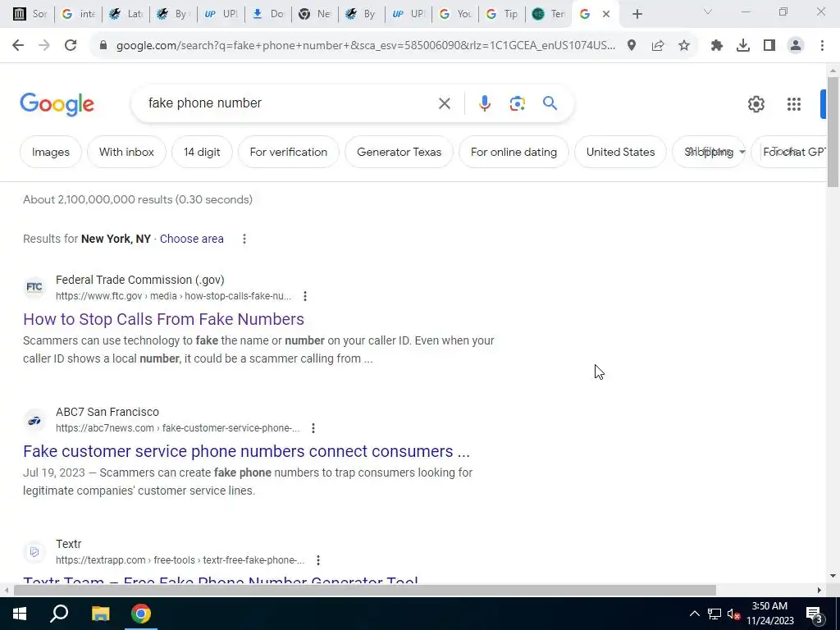
Task: Click the abc7news.com URL breadcrumb
Action: [178, 428]
